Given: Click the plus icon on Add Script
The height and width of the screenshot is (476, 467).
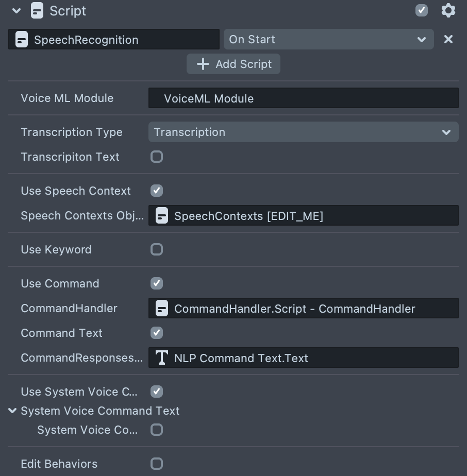Looking at the screenshot, I should click(x=203, y=64).
